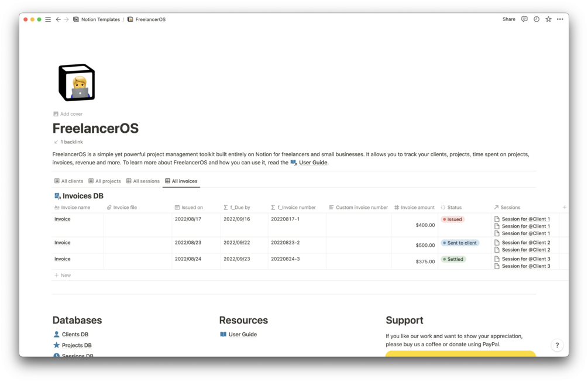This screenshot has width=588, height=382.
Task: Switch to All clients tab
Action: click(68, 181)
